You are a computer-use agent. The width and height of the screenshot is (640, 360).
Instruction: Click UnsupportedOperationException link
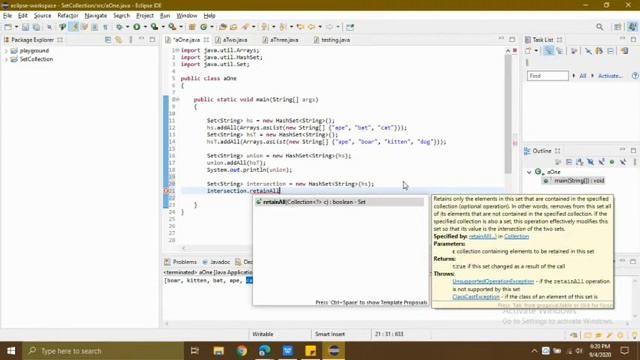(x=493, y=281)
